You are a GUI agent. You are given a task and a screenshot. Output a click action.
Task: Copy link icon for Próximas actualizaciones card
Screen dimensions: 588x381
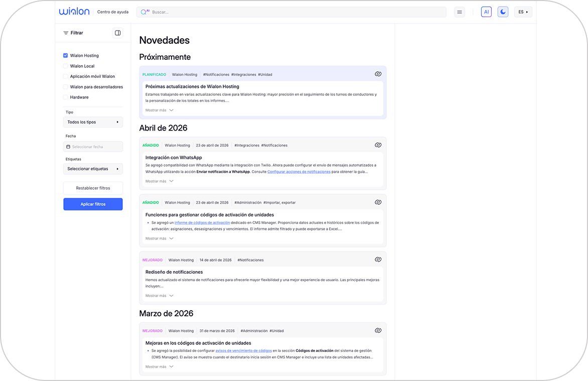378,74
